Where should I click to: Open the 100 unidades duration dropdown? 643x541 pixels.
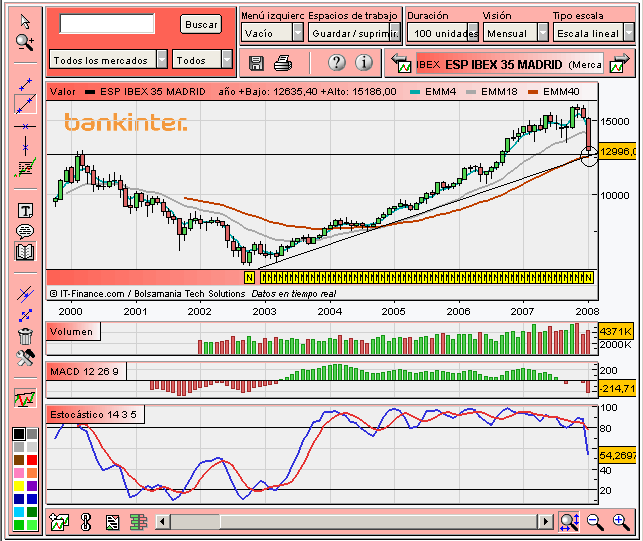(x=443, y=33)
